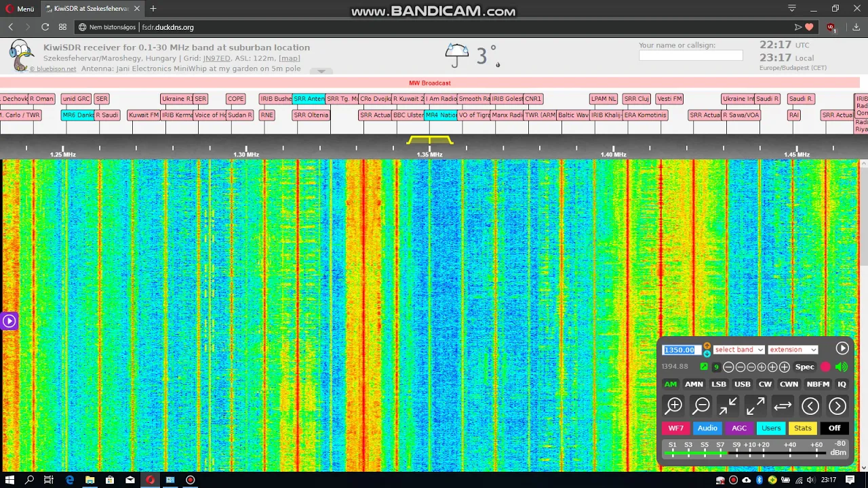868x488 pixels.
Task: Click the inward arrows zoom-to-band icon
Action: [728, 406]
